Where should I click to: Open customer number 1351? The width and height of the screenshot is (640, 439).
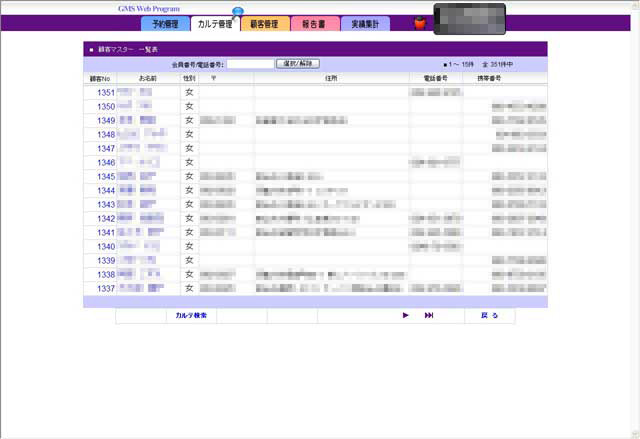tap(106, 93)
